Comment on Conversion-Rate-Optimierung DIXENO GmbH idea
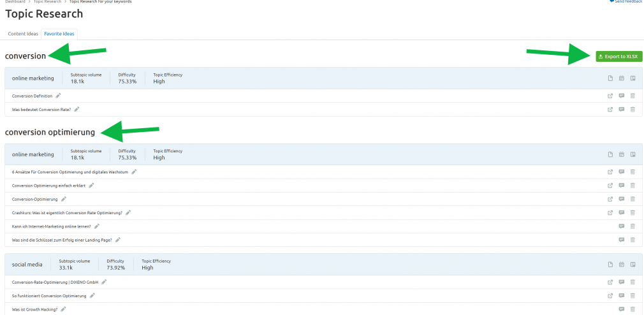The width and height of the screenshot is (644, 315). [x=622, y=282]
